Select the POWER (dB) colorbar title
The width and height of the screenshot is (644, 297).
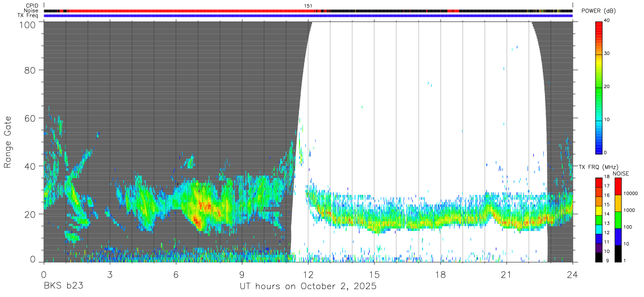point(599,12)
